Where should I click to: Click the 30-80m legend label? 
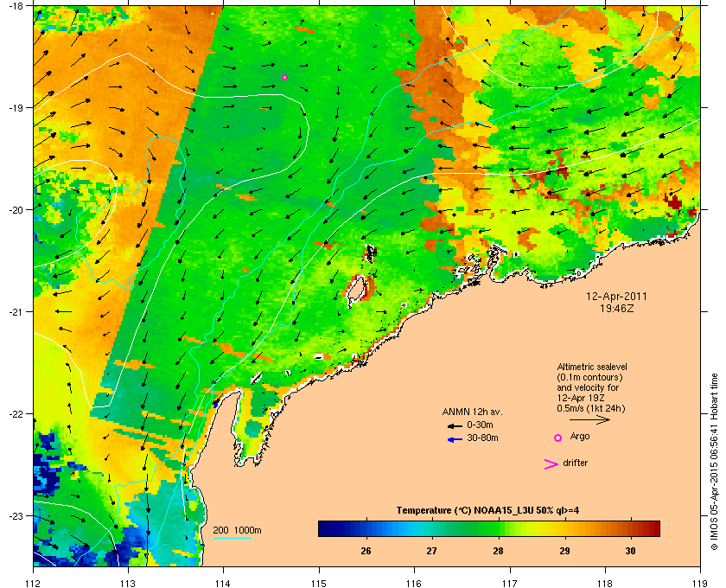tap(482, 438)
